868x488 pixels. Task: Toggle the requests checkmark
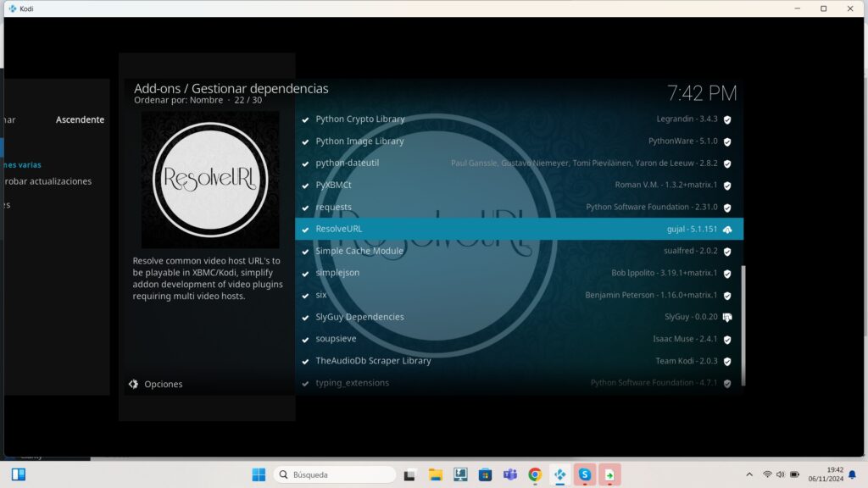(x=305, y=208)
